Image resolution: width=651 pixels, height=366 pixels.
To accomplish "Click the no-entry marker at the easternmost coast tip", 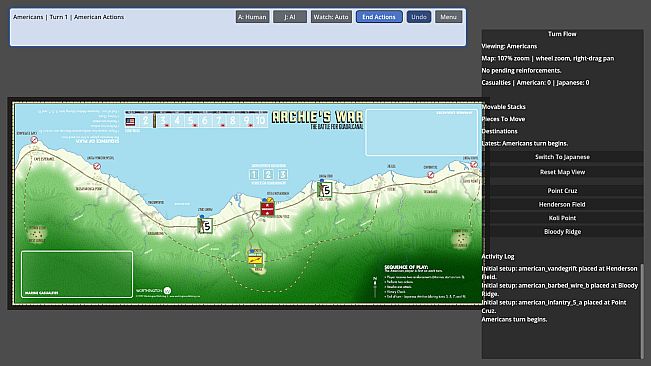I will coord(473,165).
